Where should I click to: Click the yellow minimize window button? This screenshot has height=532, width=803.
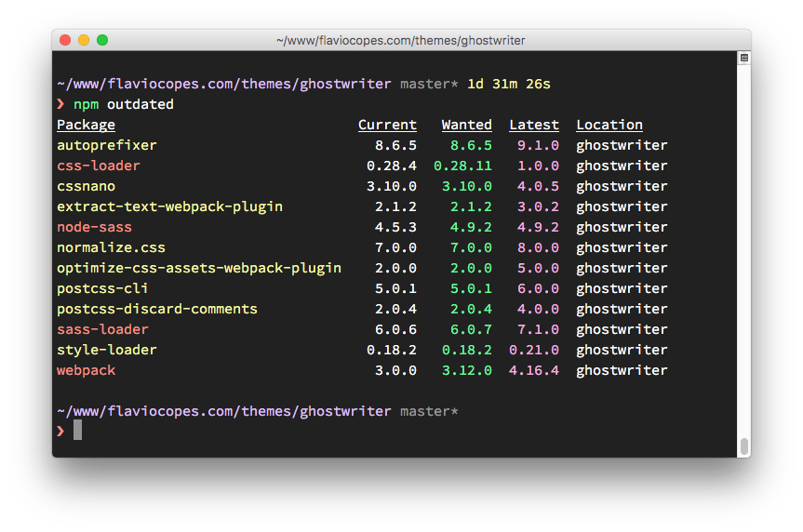[x=84, y=40]
